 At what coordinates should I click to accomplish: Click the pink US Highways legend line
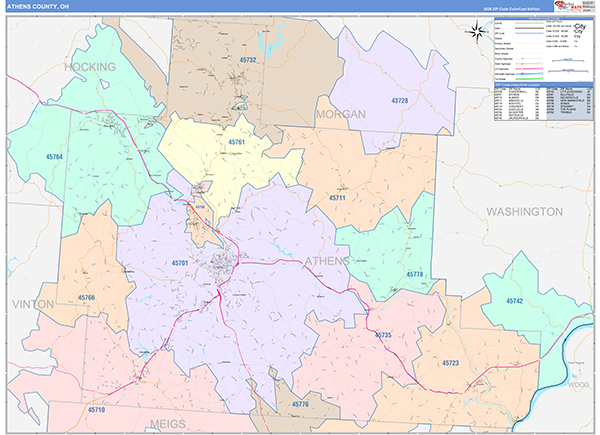click(529, 69)
